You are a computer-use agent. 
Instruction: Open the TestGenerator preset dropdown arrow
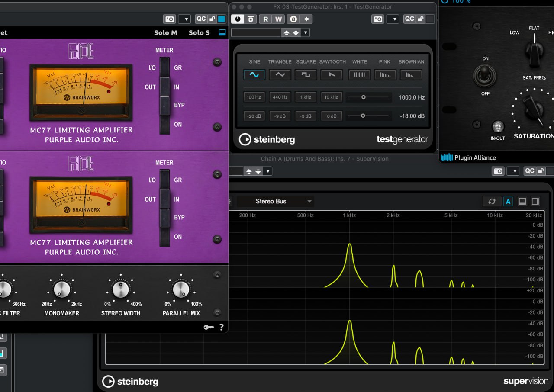[x=306, y=32]
